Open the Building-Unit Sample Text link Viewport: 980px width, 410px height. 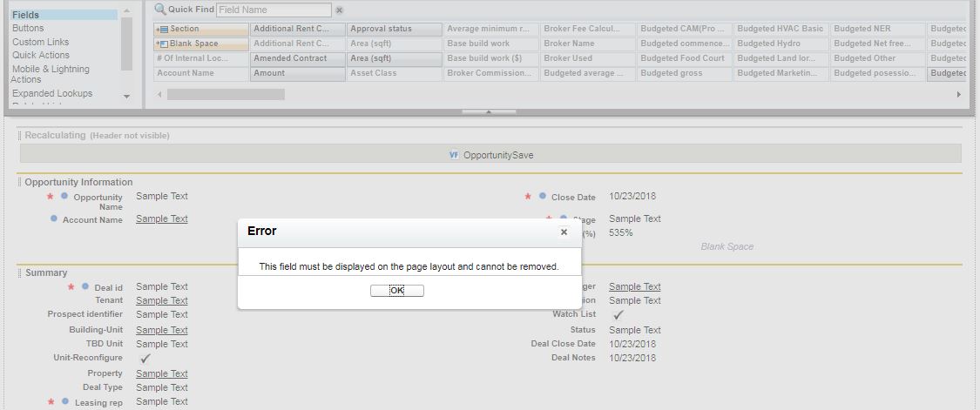162,330
